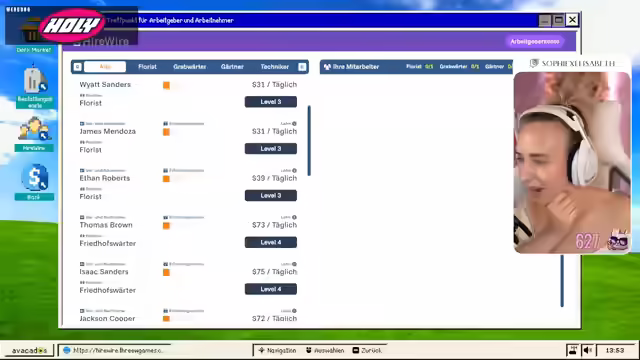Click the experience label icon in Thomas Brown row
The width and height of the screenshot is (640, 360).
point(165,217)
